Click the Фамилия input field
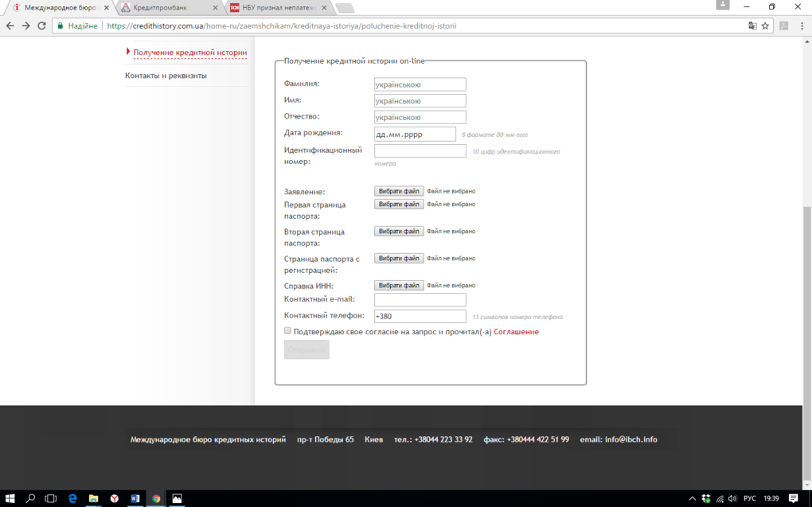This screenshot has height=507, width=812. click(x=420, y=84)
